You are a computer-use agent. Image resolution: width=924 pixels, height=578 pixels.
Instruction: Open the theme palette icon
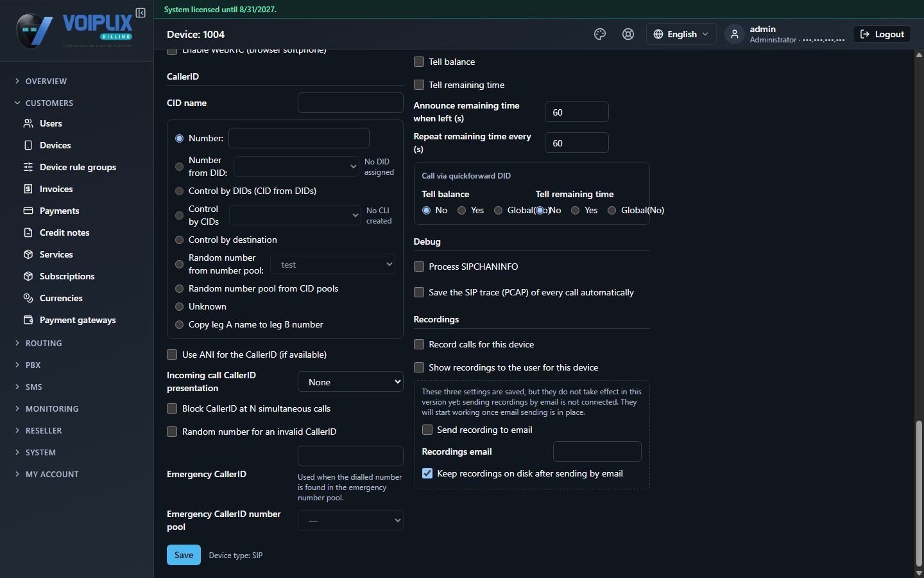pos(600,34)
